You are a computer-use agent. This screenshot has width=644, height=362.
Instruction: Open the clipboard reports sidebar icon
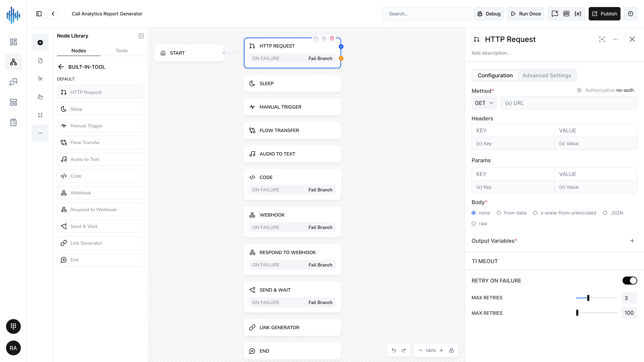coord(13,122)
